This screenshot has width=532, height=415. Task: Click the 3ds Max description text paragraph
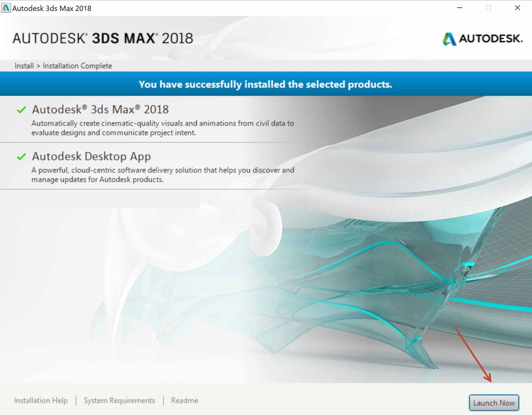click(x=162, y=127)
